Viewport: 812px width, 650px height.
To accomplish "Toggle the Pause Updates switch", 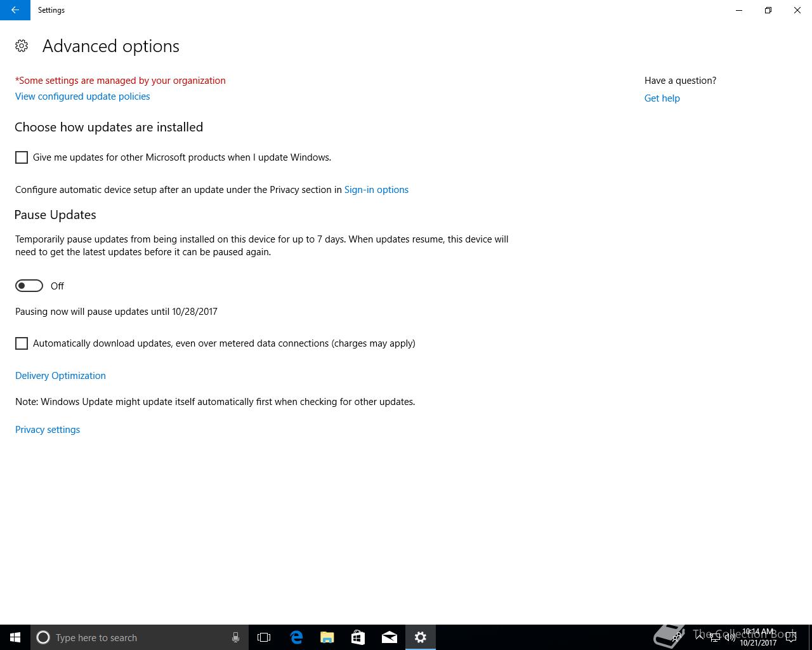I will (x=29, y=286).
